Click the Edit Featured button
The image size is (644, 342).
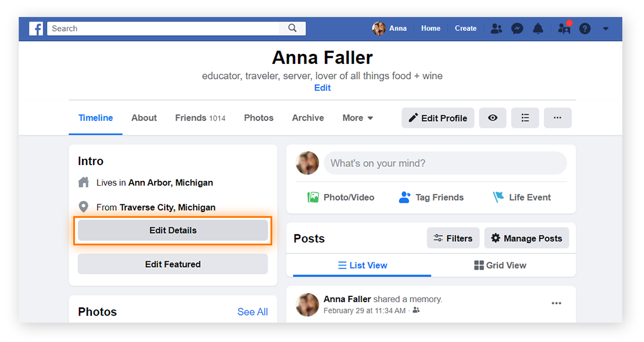click(x=173, y=264)
